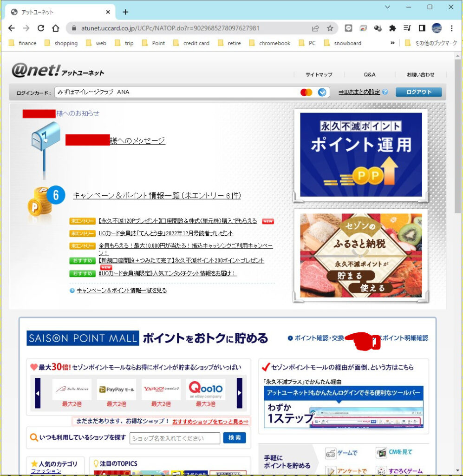Click the 検索 shop search button

tap(235, 438)
